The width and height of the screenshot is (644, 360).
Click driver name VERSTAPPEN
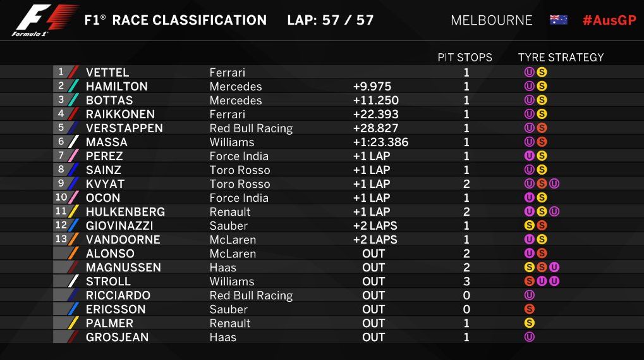125,128
